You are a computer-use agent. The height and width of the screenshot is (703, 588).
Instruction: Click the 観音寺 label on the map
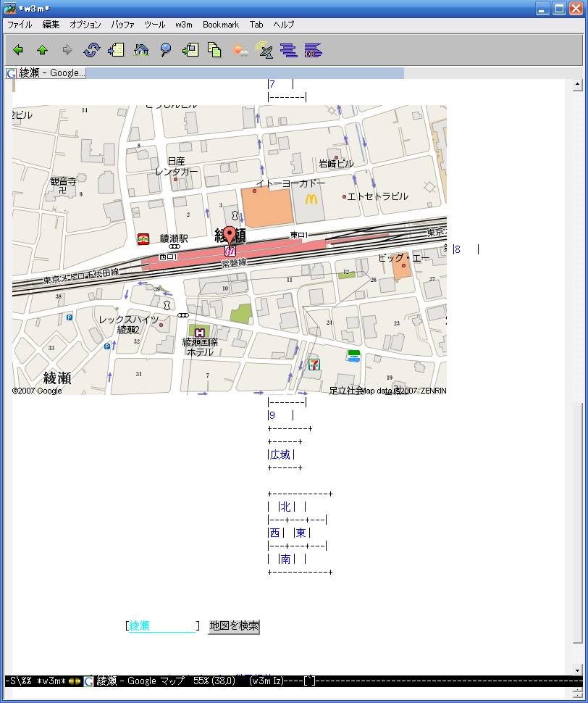[63, 181]
